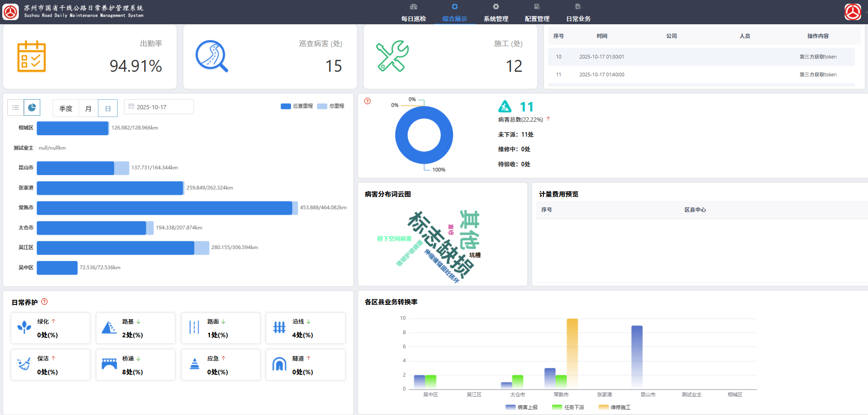Go to 每日巡检 tab
Screen dimensions: 868x415
(x=414, y=13)
